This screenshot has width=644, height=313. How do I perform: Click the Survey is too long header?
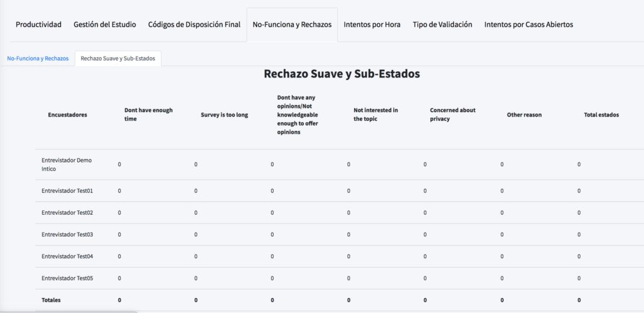click(x=225, y=115)
